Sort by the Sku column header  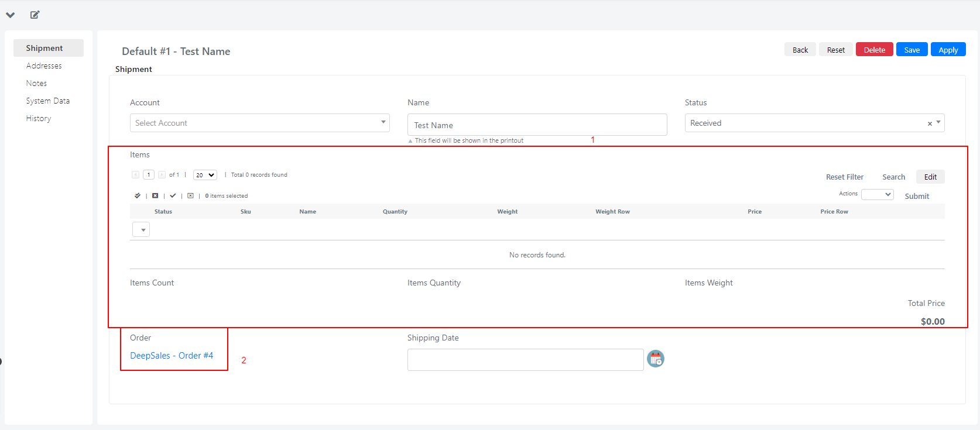click(x=246, y=212)
